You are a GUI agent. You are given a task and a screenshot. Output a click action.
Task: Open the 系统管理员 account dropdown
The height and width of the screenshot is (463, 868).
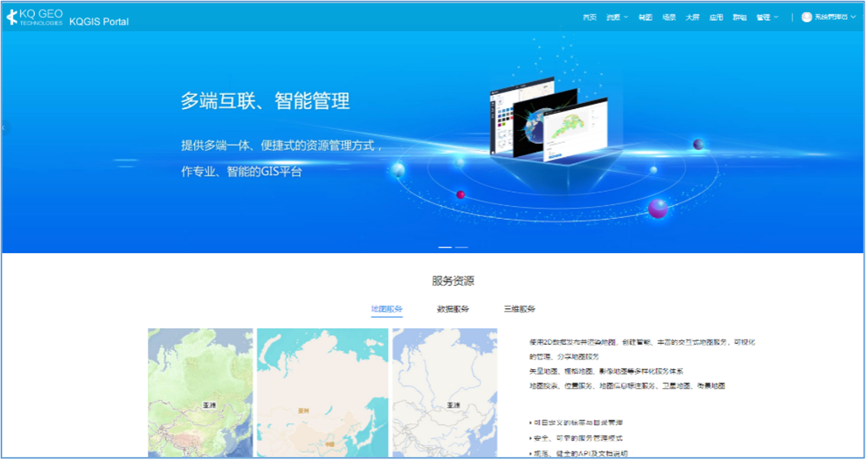832,17
